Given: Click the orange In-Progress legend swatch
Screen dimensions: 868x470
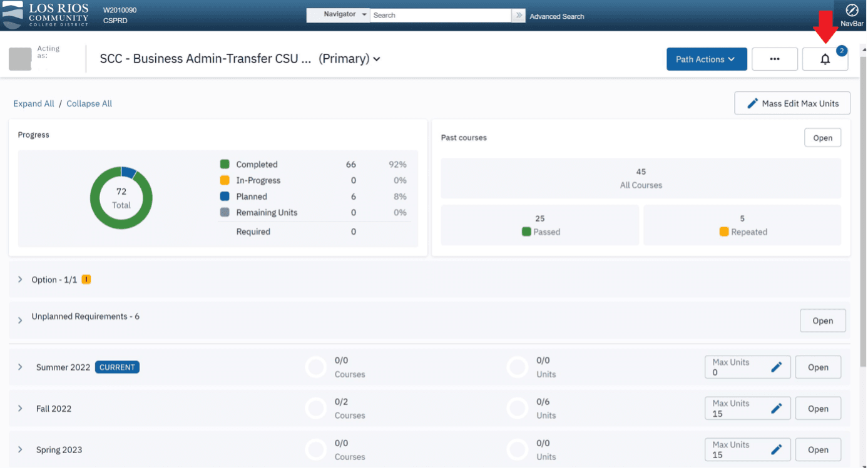Looking at the screenshot, I should 225,180.
